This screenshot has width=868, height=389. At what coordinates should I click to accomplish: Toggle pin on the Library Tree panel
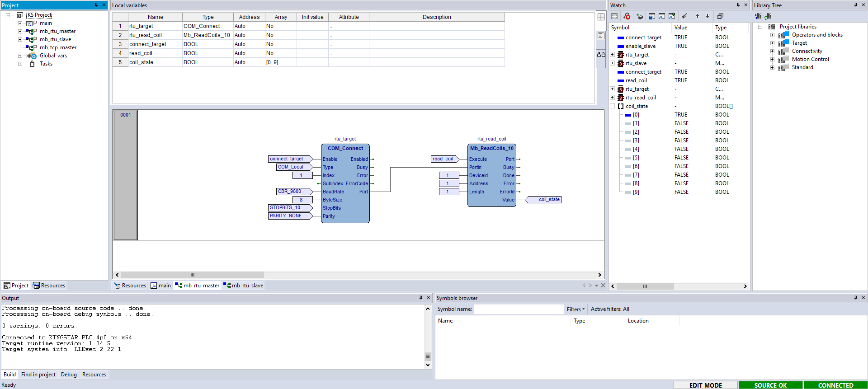point(855,5)
